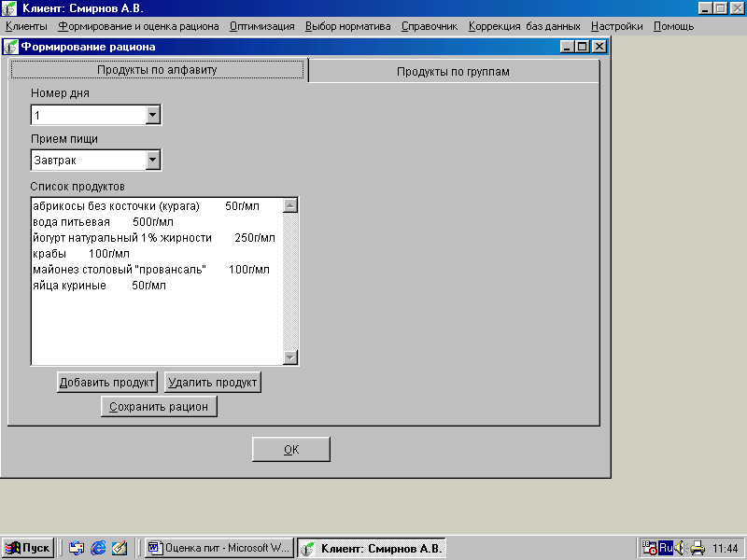Expand the Прием пищи dropdown arrow
This screenshot has height=560, width=747.
[152, 160]
